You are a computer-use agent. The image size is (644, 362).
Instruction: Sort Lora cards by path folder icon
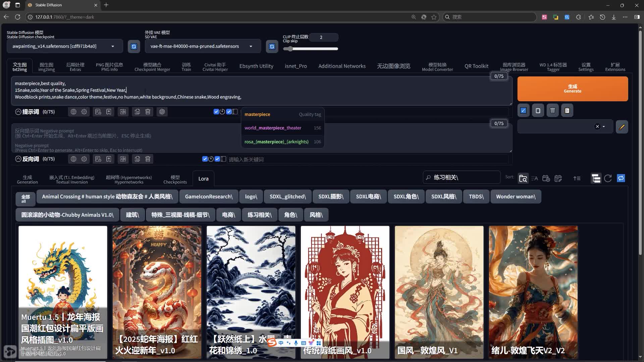pyautogui.click(x=523, y=178)
